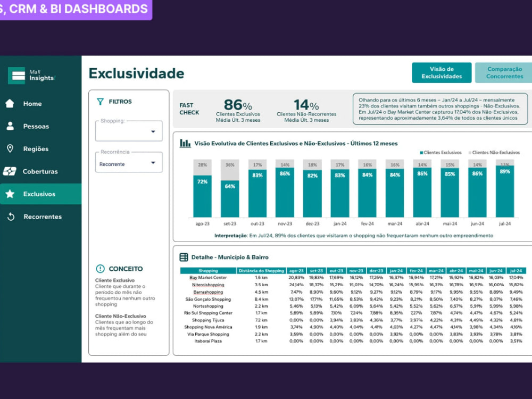Click the jul-24 bar showing 89%
This screenshot has height=399, width=532.
[505, 192]
